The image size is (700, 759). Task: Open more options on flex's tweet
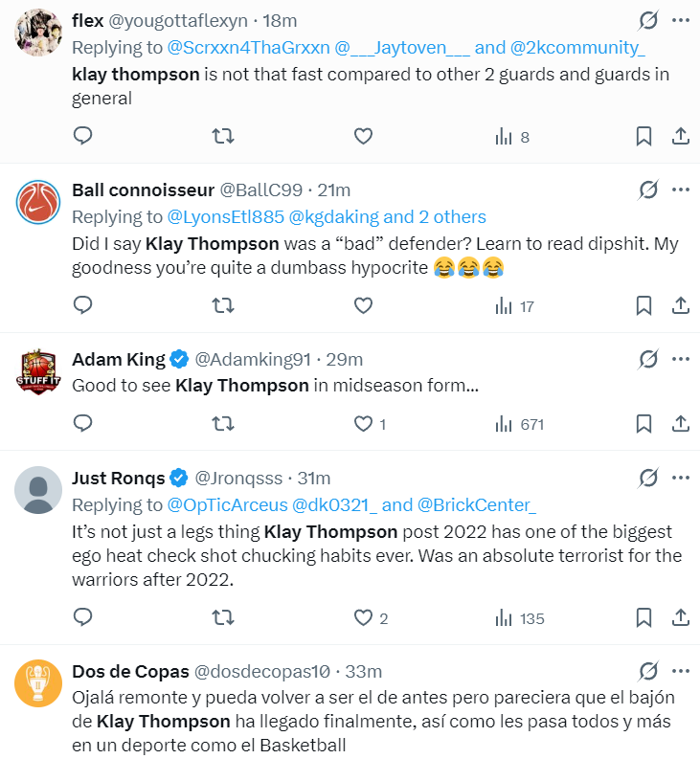(681, 20)
